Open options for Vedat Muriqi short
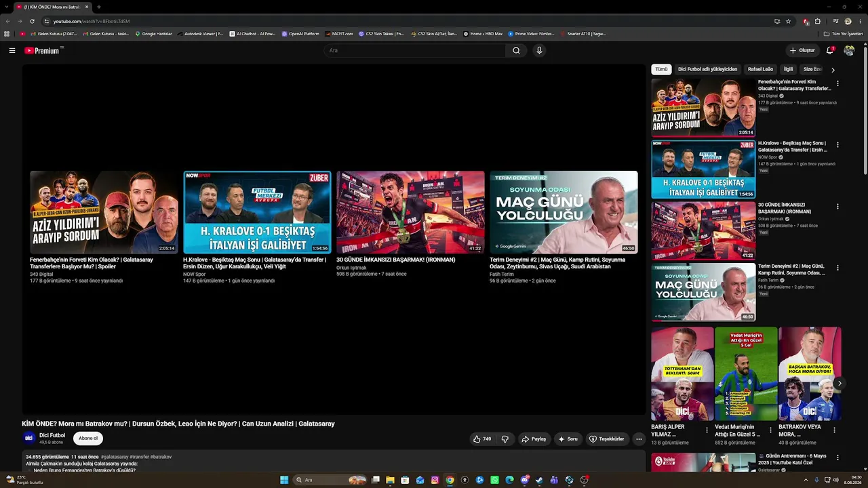This screenshot has height=488, width=868. tap(770, 430)
